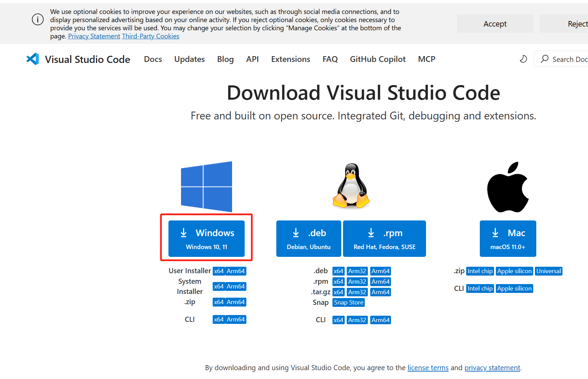Select Linux .tar.gz x64 download
This screenshot has height=379, width=588.
[x=339, y=292]
